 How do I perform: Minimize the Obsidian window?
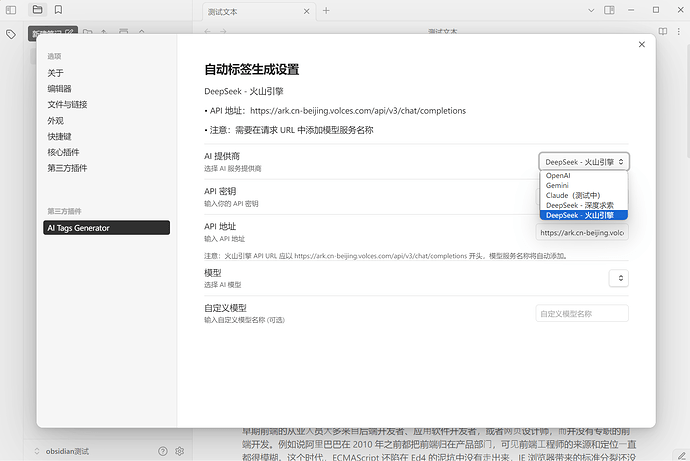tap(631, 10)
